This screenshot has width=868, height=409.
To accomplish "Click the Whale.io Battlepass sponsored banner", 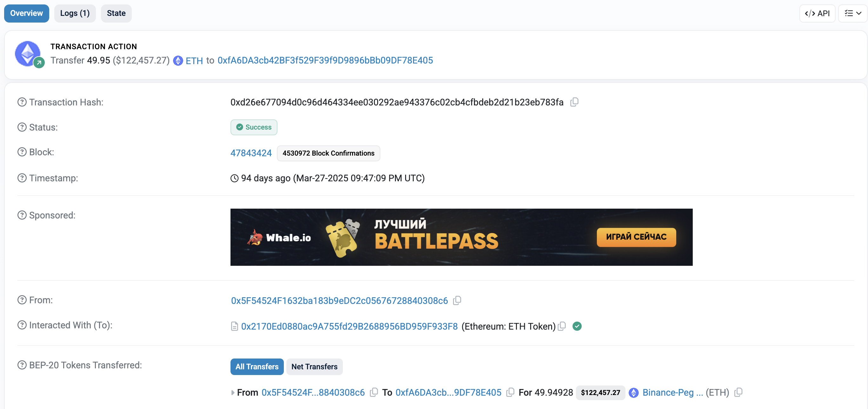I will 461,237.
